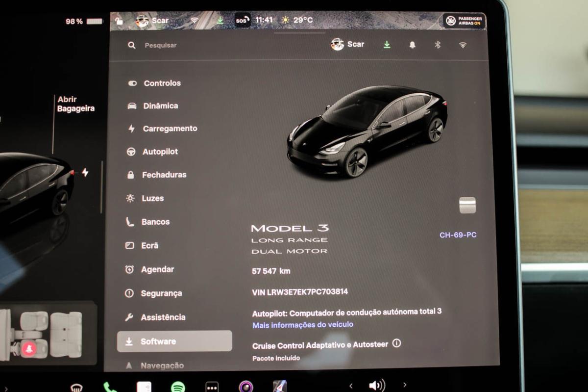Open the Luzes settings menu
This screenshot has height=392, width=588.
click(x=145, y=198)
